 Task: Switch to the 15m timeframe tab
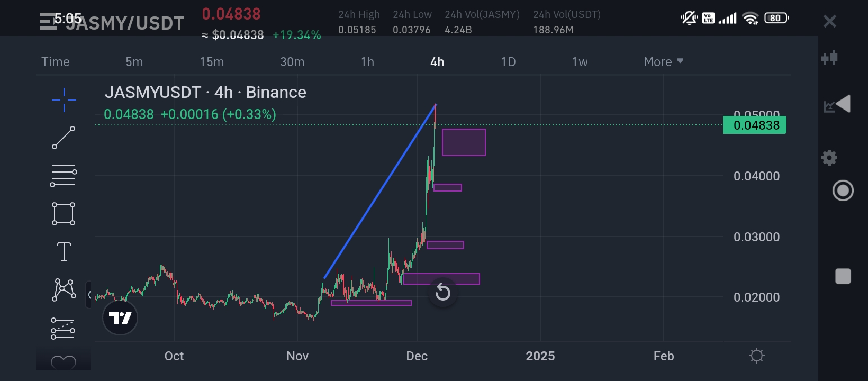pyautogui.click(x=212, y=61)
